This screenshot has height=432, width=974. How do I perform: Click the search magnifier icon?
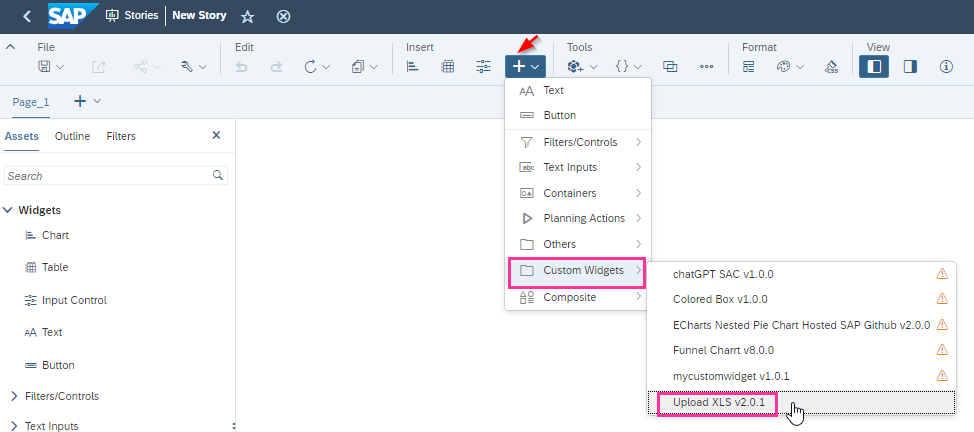tap(218, 175)
